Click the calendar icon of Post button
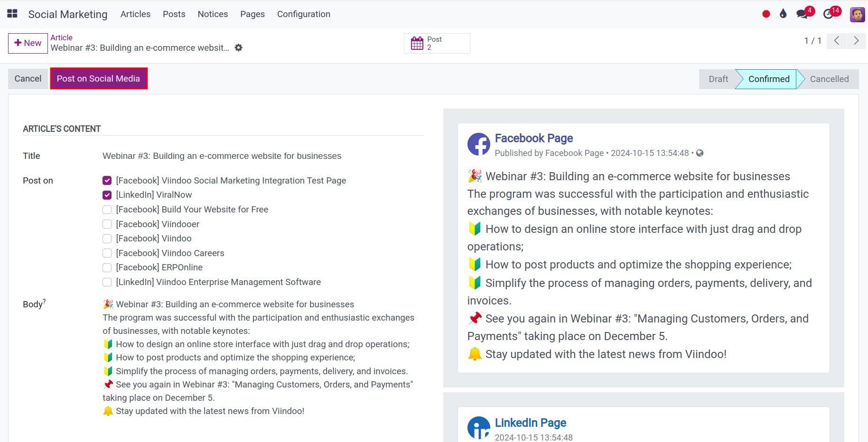This screenshot has height=442, width=868. pos(417,43)
